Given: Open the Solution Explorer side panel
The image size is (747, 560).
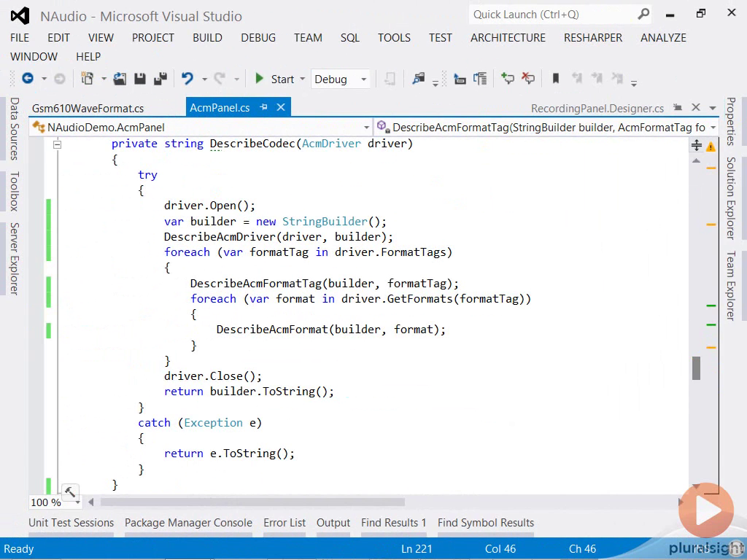Looking at the screenshot, I should click(x=731, y=198).
